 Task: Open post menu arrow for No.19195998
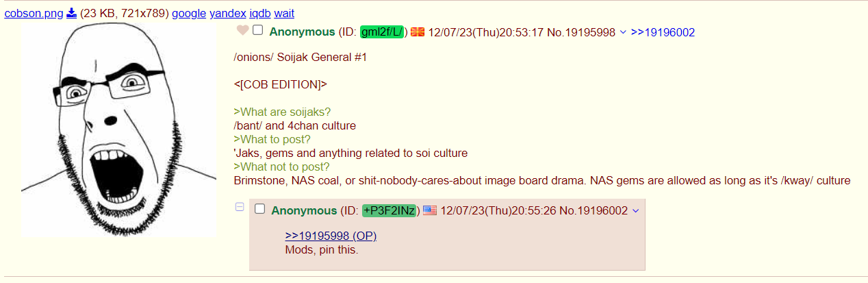point(622,32)
